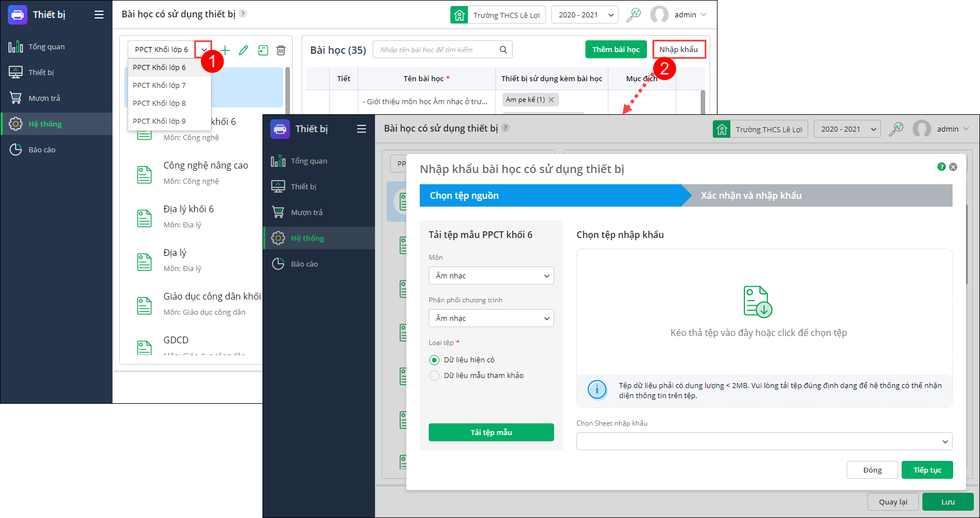980x518 pixels.
Task: Click the magnifier icon in the lesson search box
Action: (503, 50)
